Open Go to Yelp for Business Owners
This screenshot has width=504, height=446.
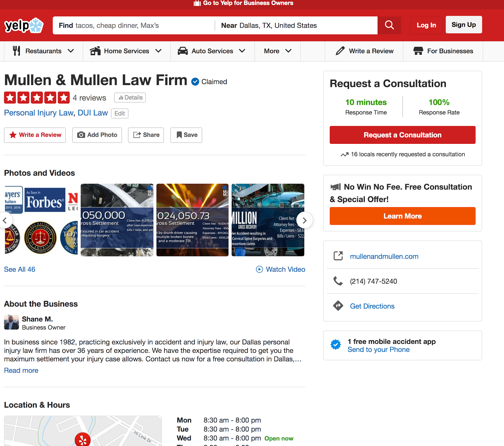tap(243, 3)
